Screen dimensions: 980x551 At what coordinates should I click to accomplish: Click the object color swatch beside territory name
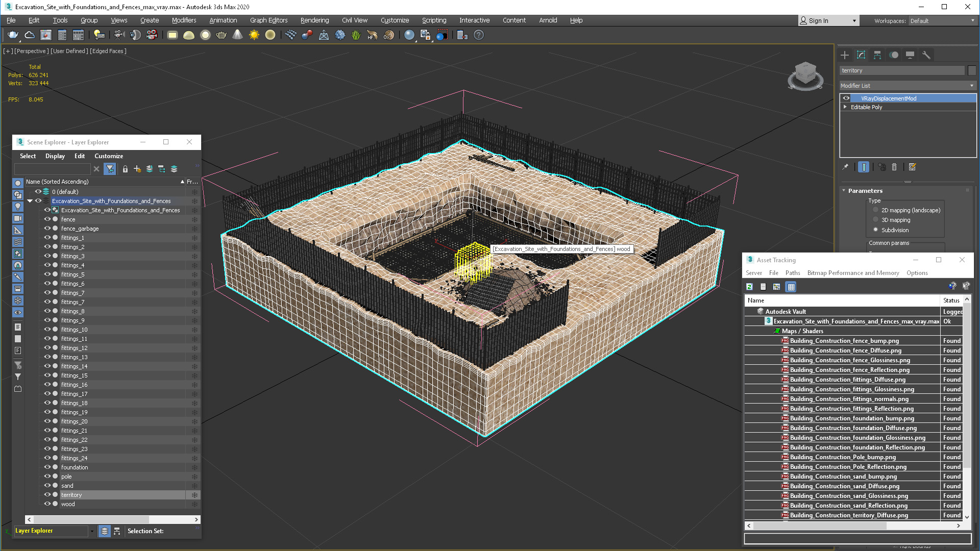coord(972,70)
